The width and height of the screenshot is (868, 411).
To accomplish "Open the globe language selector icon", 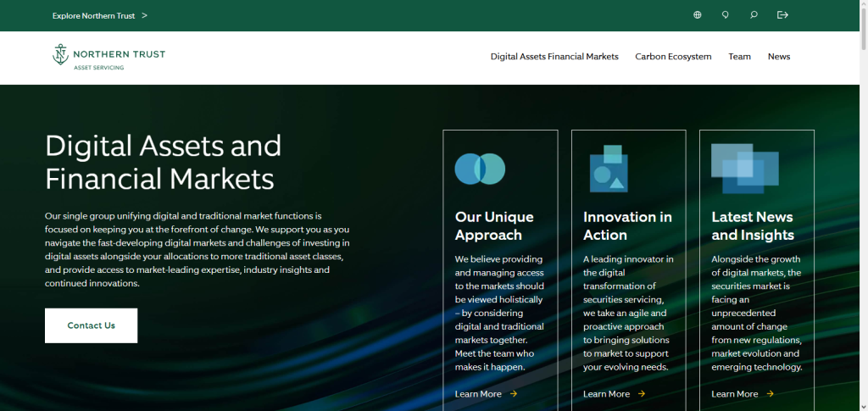I will tap(697, 15).
